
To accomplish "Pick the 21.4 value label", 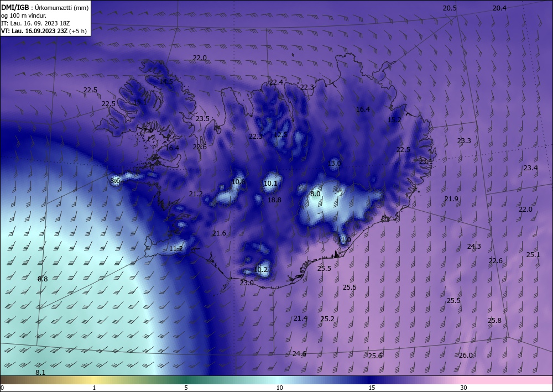I will [300, 318].
